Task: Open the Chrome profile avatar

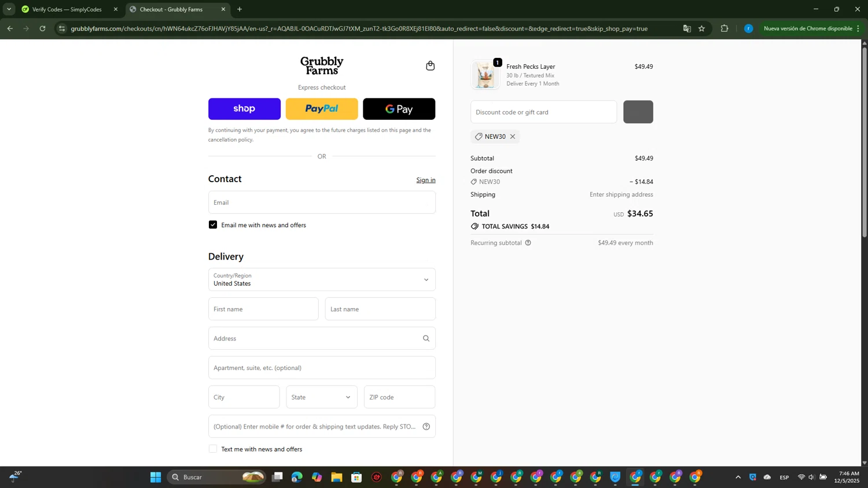Action: coord(748,28)
